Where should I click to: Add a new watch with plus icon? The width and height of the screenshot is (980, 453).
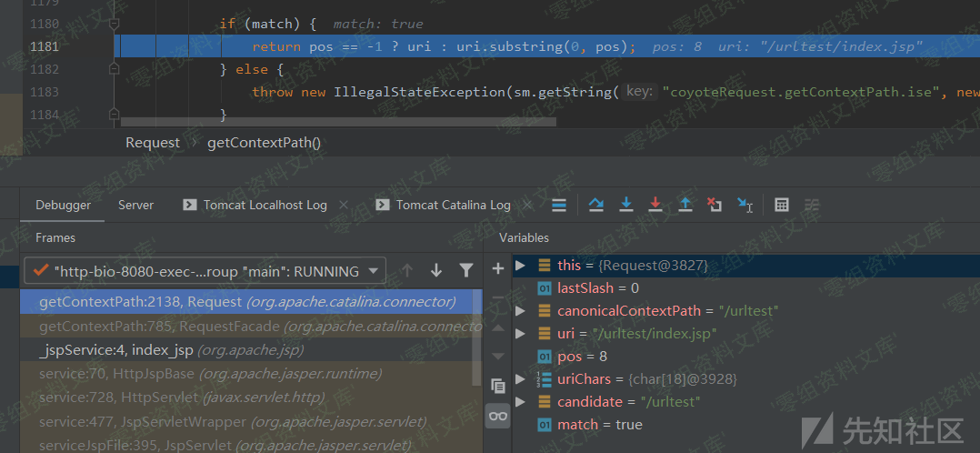click(497, 268)
